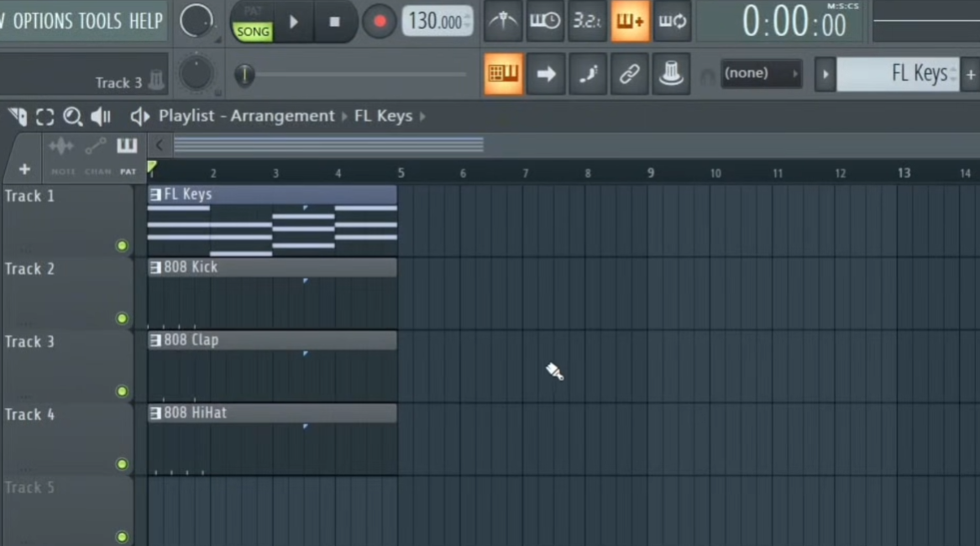
Task: Open the FL Keys pattern selector
Action: (x=898, y=74)
